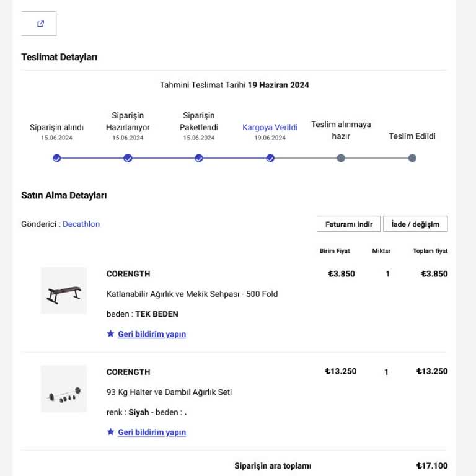This screenshot has width=476, height=476.
Task: Open the 93 Kg weight set thumbnail
Action: pyautogui.click(x=64, y=389)
